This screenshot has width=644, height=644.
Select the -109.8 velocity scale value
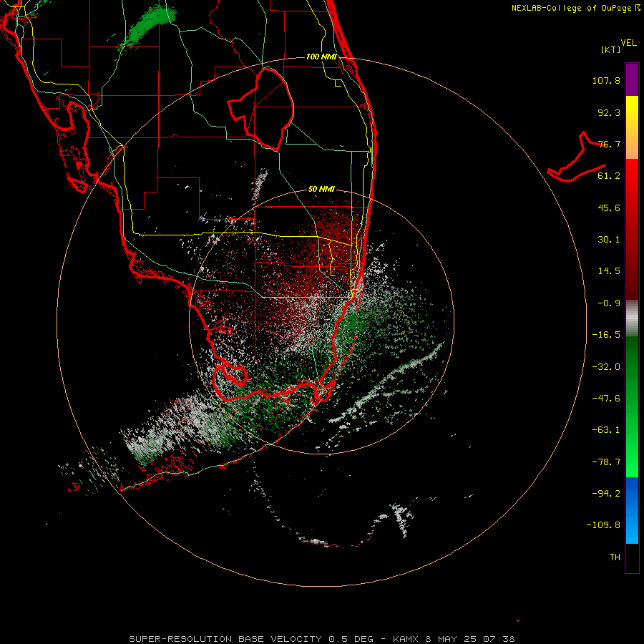point(603,525)
